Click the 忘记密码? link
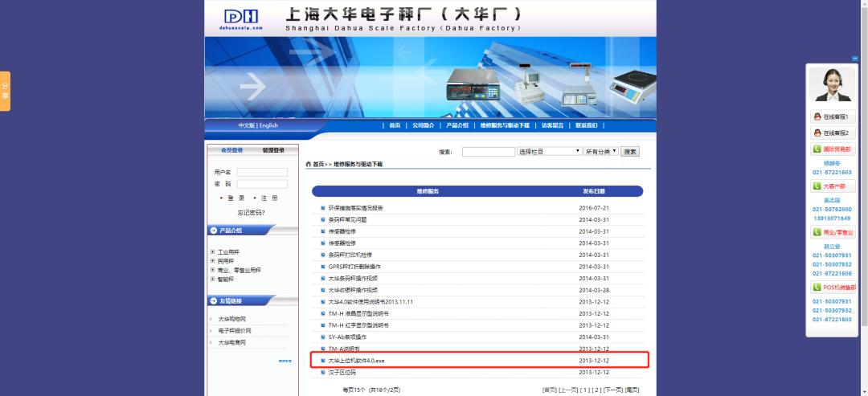This screenshot has width=868, height=396. (x=252, y=212)
